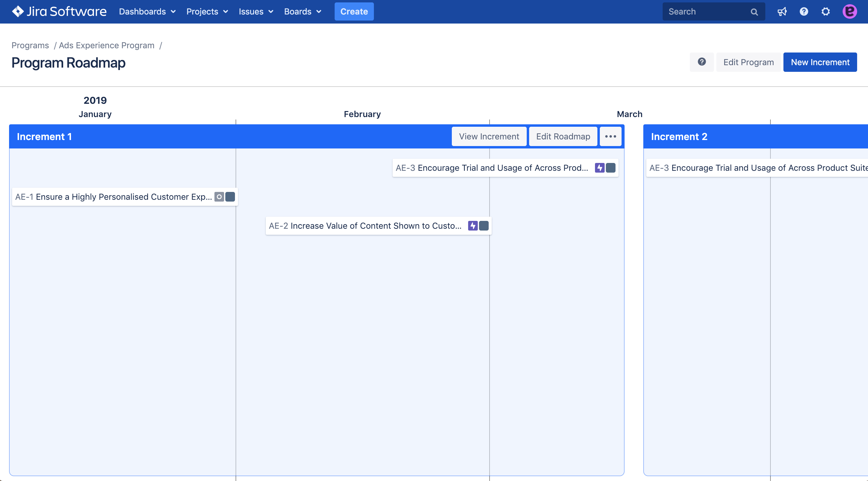Viewport: 868px width, 481px height.
Task: Expand the Projects dropdown menu
Action: [x=207, y=11]
